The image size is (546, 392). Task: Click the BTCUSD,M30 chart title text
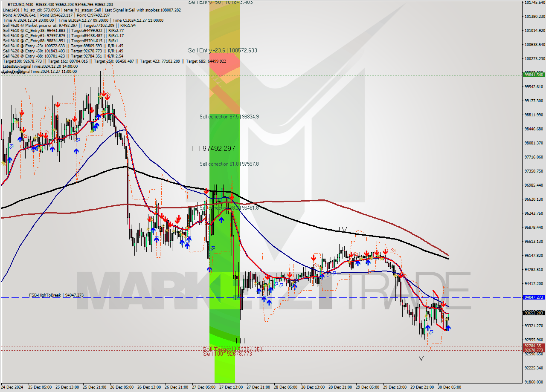pyautogui.click(x=20, y=4)
